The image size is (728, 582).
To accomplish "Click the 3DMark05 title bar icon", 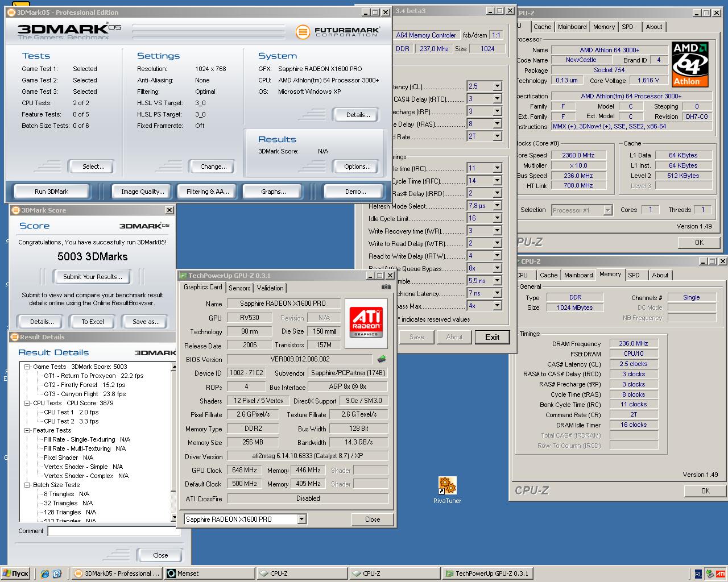I will coord(11,12).
